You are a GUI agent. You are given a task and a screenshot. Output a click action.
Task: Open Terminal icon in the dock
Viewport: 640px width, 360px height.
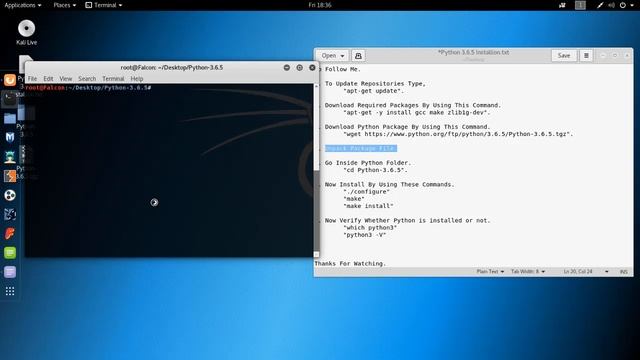(x=10, y=99)
